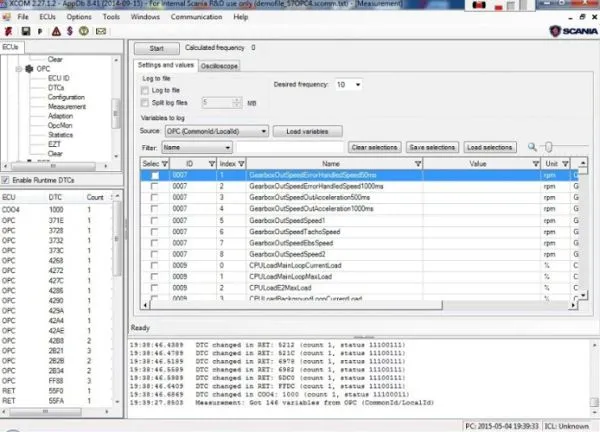Viewport: 600px width, 432px height.
Task: Open the File menu
Action: pyautogui.click(x=23, y=17)
